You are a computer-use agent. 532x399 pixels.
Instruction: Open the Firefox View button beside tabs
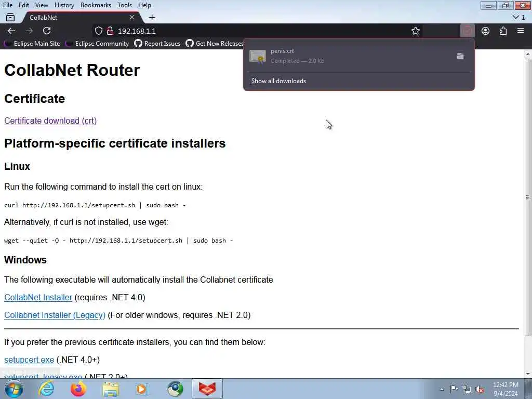pos(10,17)
